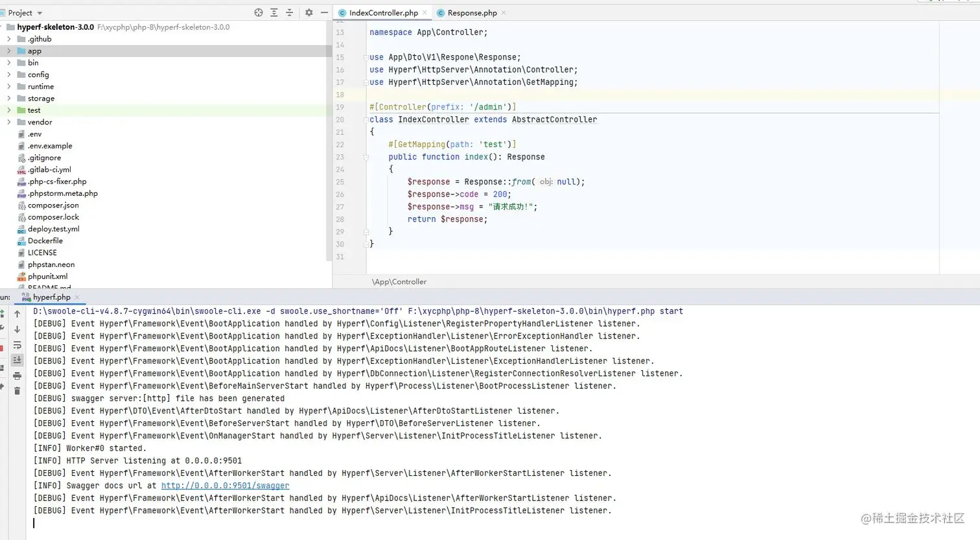Toggle soft-wrap in Run console
Viewport: 980px width, 540px height.
[17, 345]
